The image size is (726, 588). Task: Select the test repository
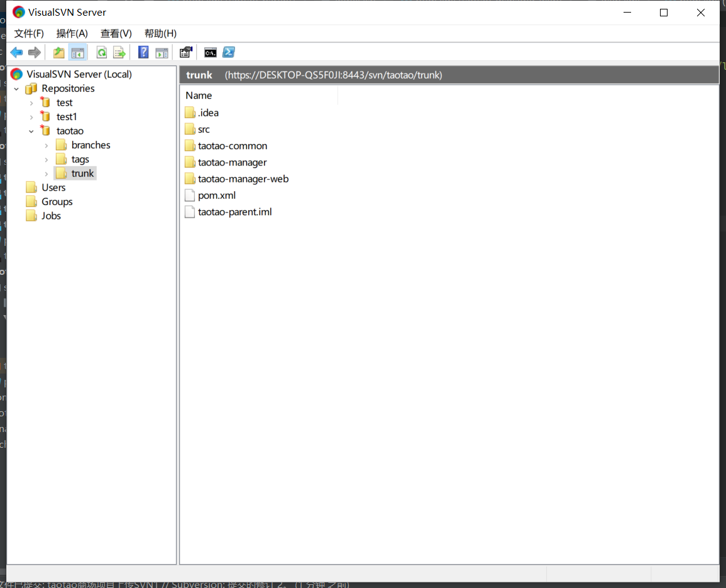tap(64, 103)
